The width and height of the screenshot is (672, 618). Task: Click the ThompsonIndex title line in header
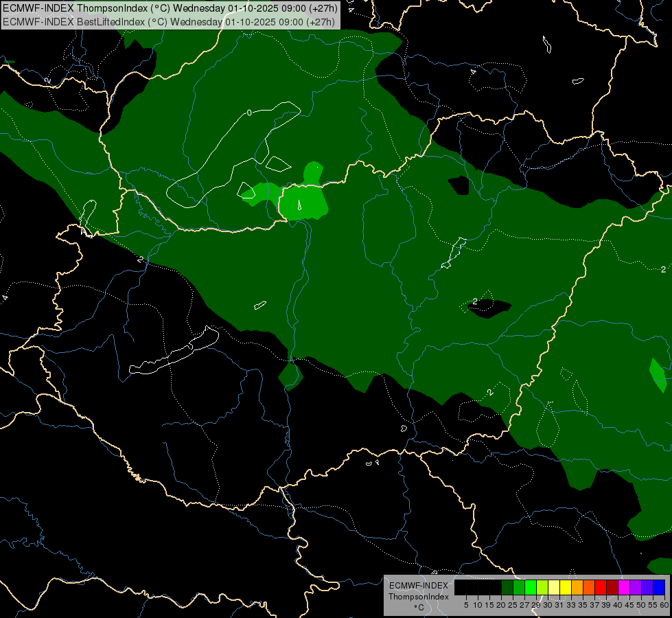click(170, 8)
